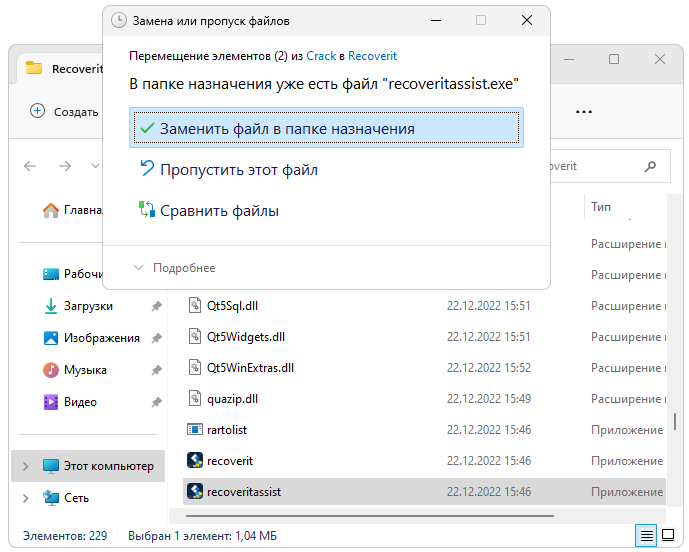Expand Этот компьютер tree node
Image resolution: width=689 pixels, height=552 pixels.
[x=25, y=466]
